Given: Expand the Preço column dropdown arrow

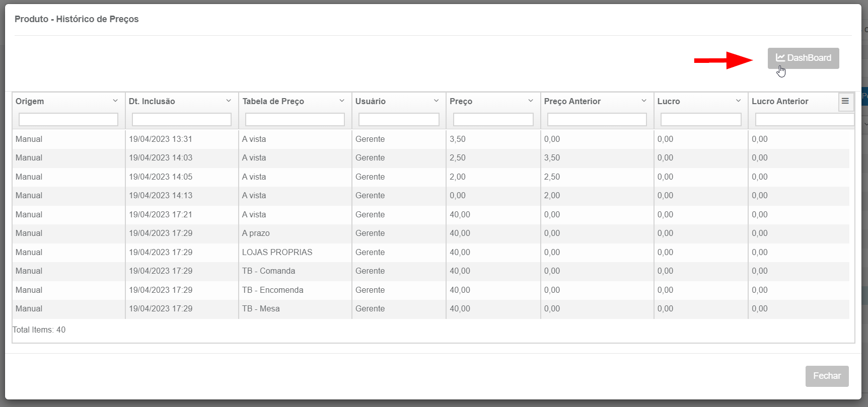Looking at the screenshot, I should (x=531, y=101).
